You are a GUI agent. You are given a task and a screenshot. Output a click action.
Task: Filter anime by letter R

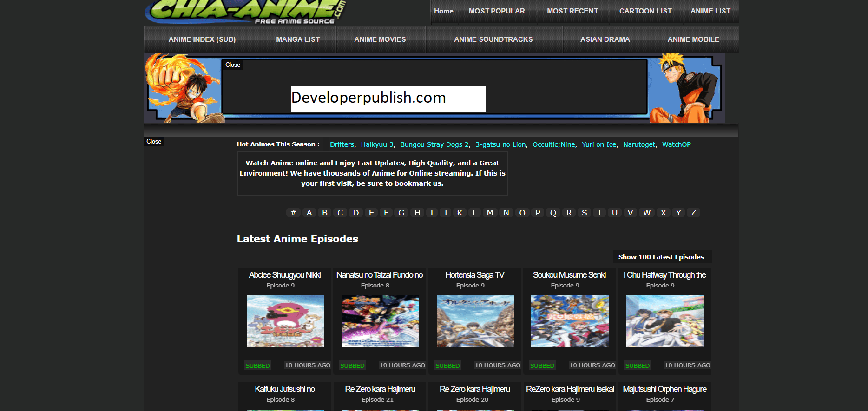569,213
